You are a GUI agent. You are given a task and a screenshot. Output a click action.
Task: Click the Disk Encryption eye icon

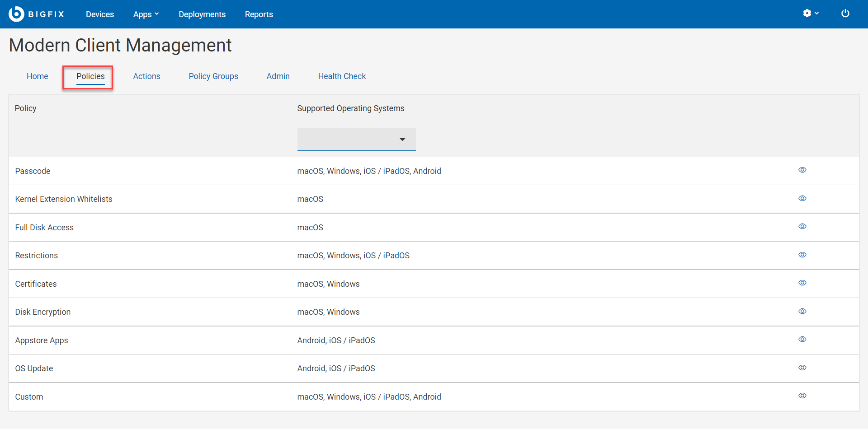coord(802,312)
